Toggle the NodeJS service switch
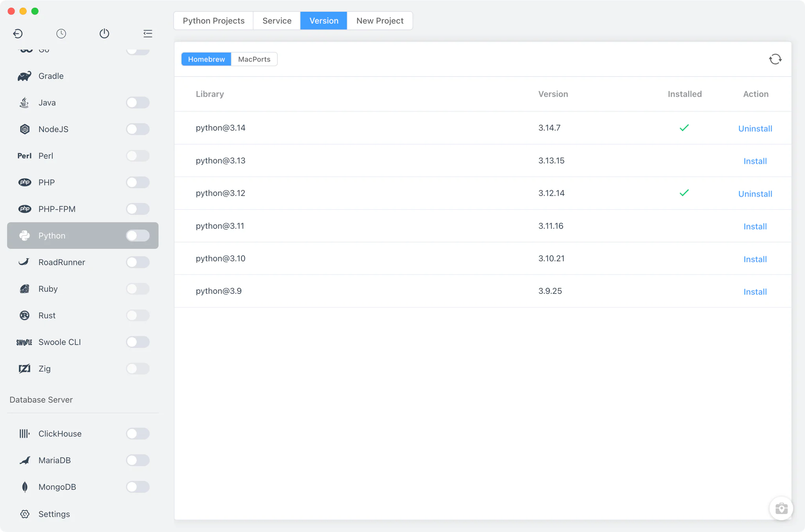Viewport: 805px width, 532px height. click(138, 129)
